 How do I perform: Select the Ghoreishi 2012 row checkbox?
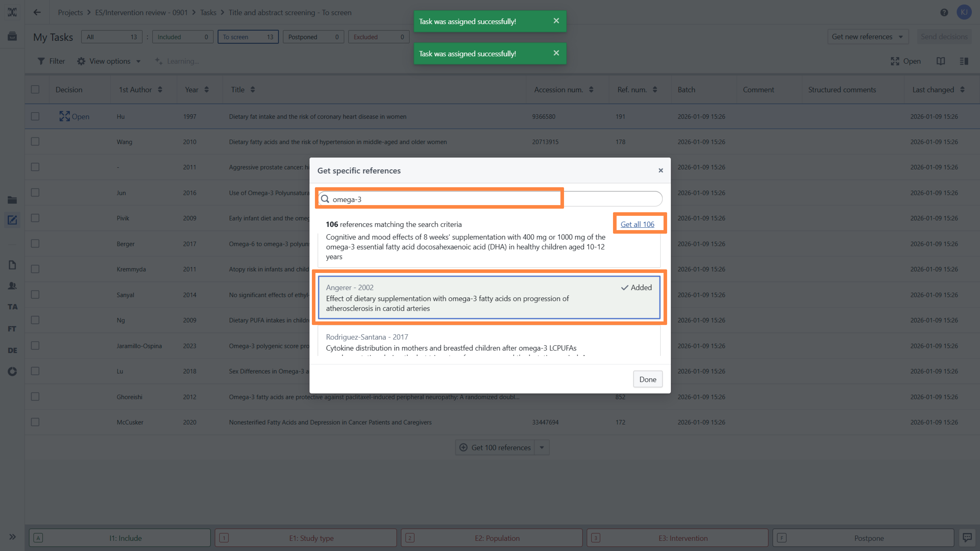pyautogui.click(x=35, y=397)
